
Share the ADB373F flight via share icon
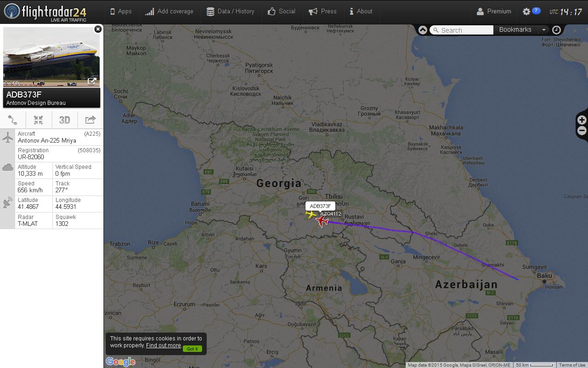[90, 120]
